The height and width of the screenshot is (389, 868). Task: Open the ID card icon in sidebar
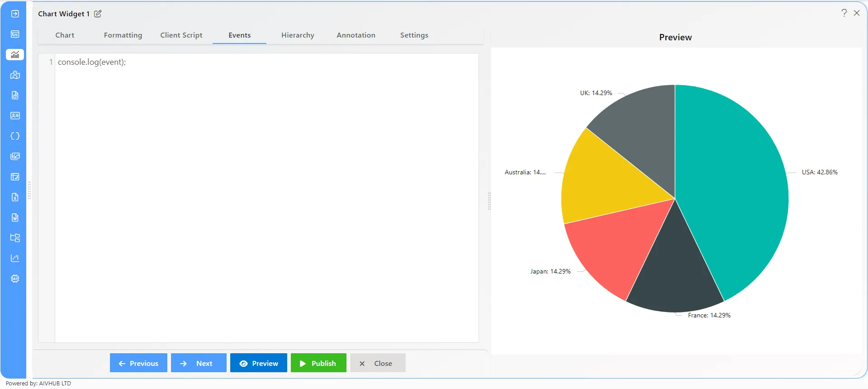(15, 116)
